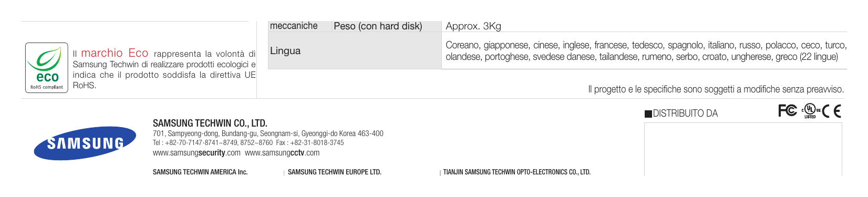Click the meccaniche table cell

click(299, 26)
